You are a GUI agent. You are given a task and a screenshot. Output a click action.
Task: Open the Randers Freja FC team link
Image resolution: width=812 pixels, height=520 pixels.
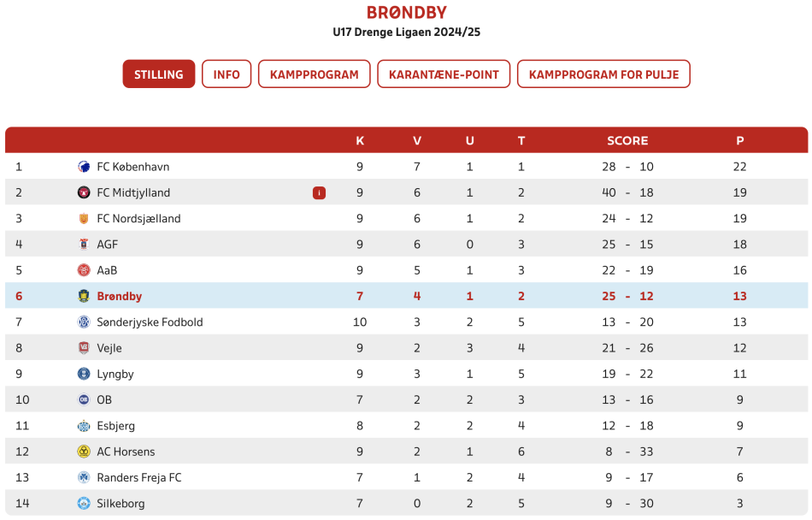139,477
